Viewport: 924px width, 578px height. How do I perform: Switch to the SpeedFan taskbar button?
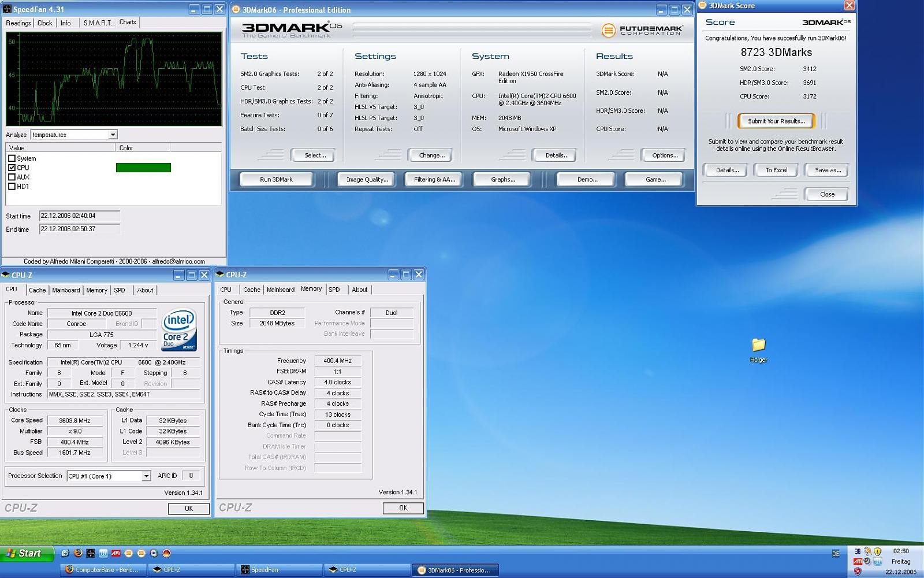[x=279, y=570]
